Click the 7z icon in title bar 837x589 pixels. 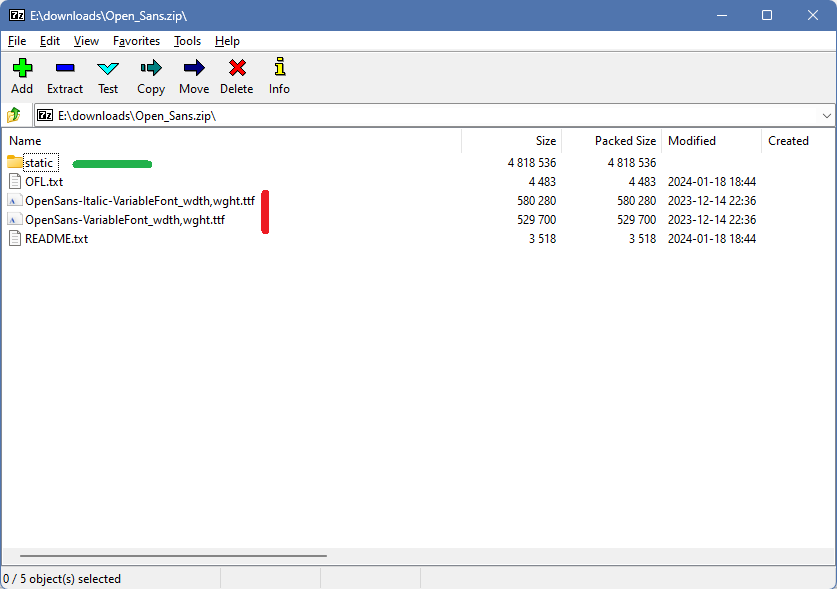click(17, 15)
